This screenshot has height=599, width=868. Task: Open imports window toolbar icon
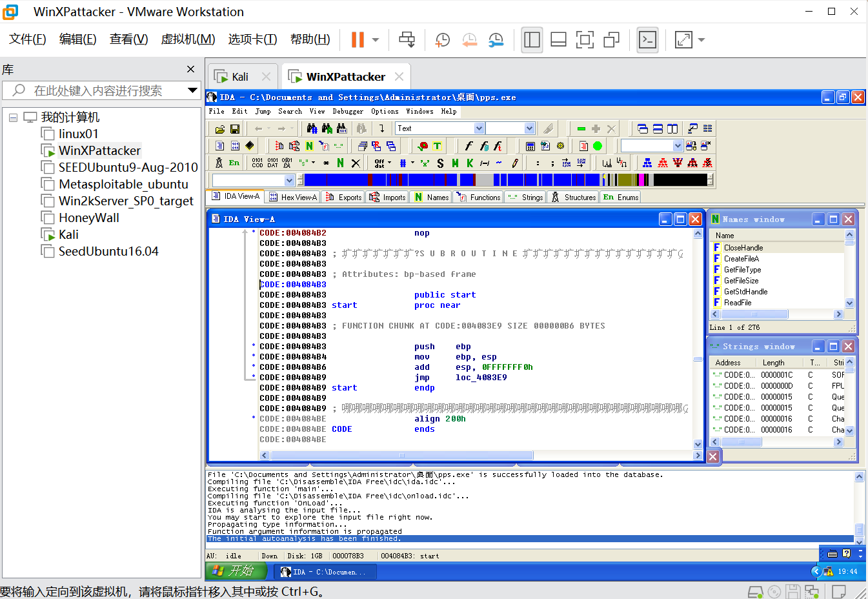[294, 146]
